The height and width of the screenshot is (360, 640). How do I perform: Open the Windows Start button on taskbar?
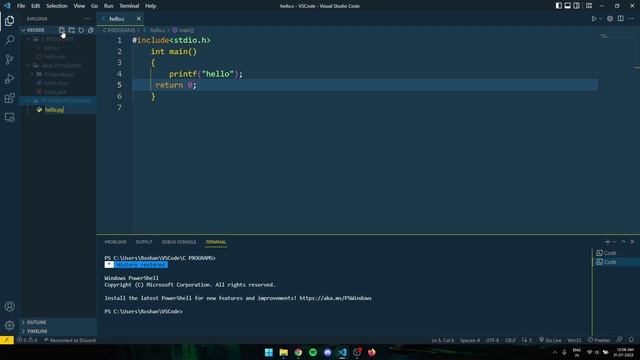point(269,352)
